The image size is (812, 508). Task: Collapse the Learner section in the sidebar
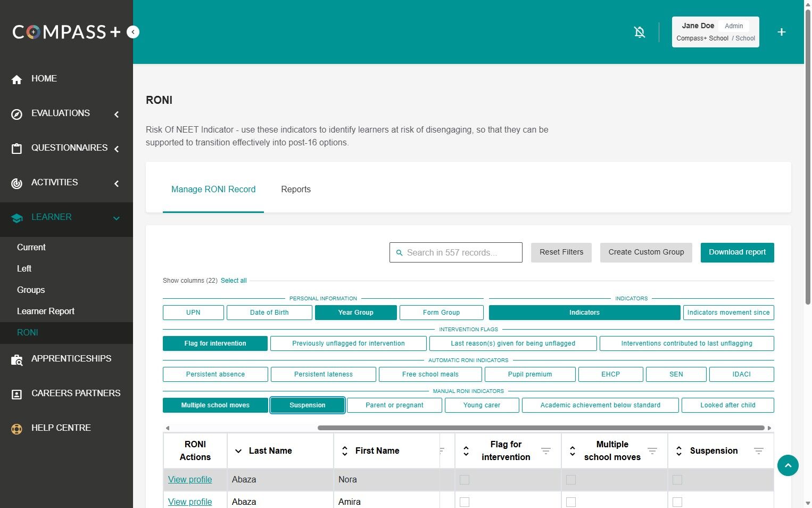[x=116, y=218]
